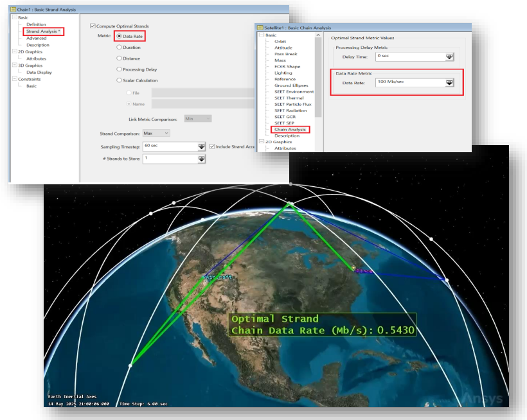Click the Sampling Timestep unit arrow icon
The image size is (527, 420).
(x=201, y=146)
